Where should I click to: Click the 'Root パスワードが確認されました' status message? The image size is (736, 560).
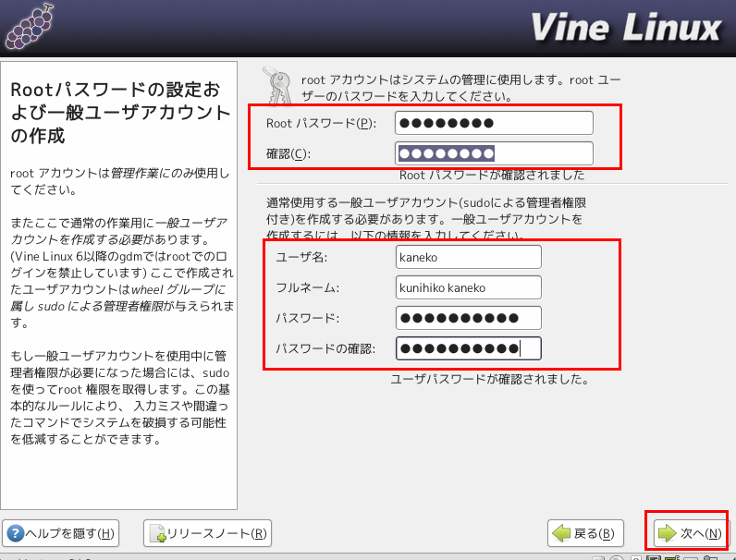click(x=492, y=175)
